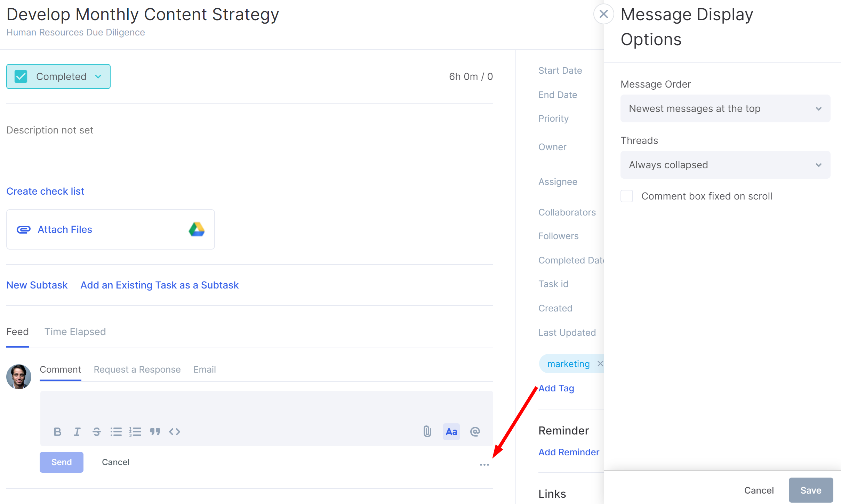Image resolution: width=841 pixels, height=504 pixels.
Task: Select the Comment tab
Action: [60, 369]
